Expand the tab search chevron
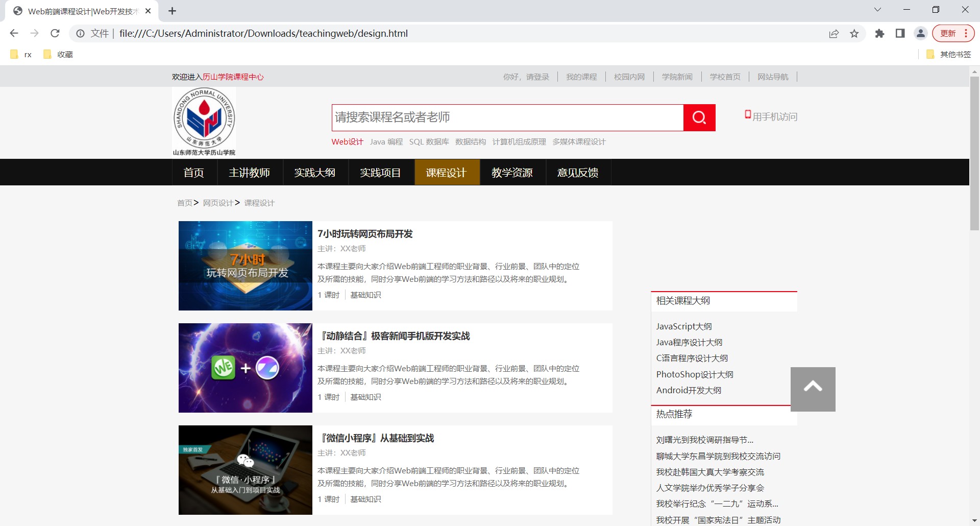 (x=877, y=10)
